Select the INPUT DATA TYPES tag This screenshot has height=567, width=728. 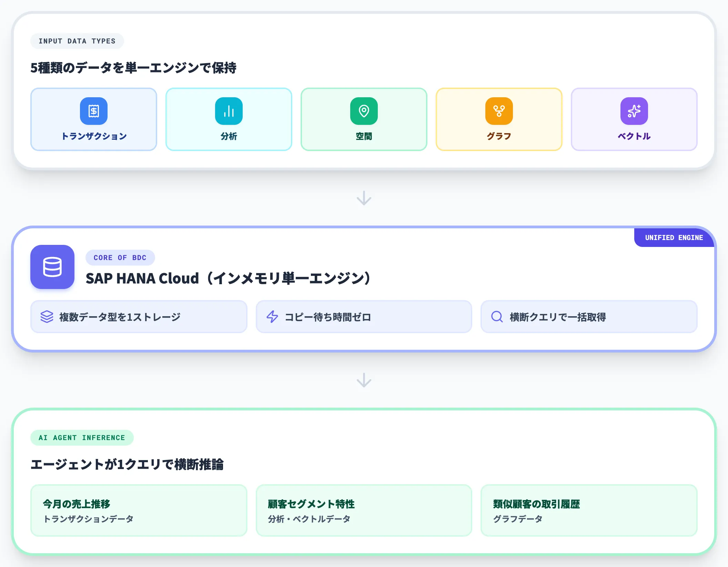point(77,41)
